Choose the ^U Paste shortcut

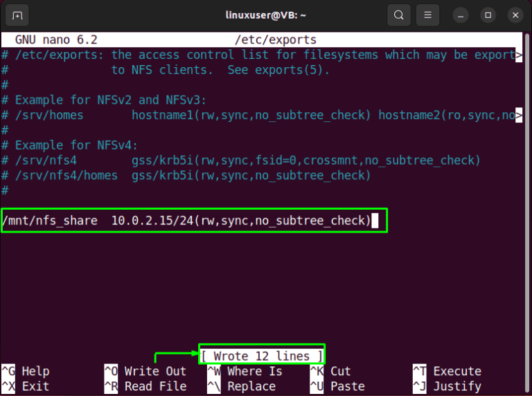335,386
